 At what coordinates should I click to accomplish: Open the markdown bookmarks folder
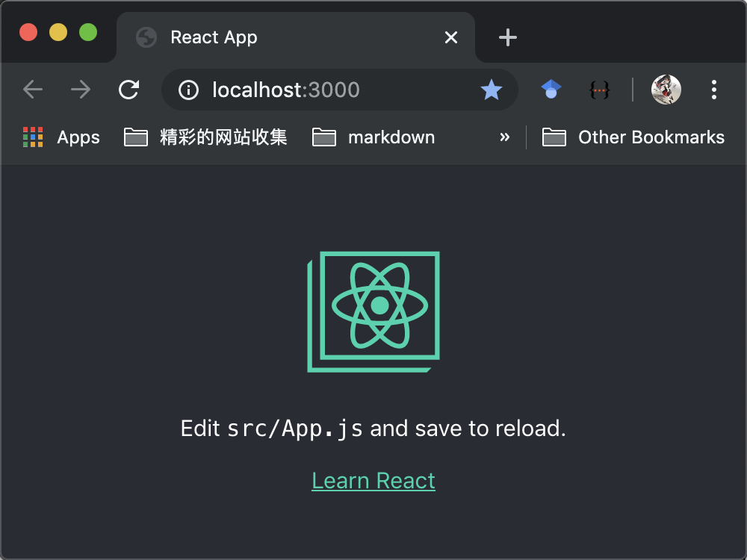[373, 137]
